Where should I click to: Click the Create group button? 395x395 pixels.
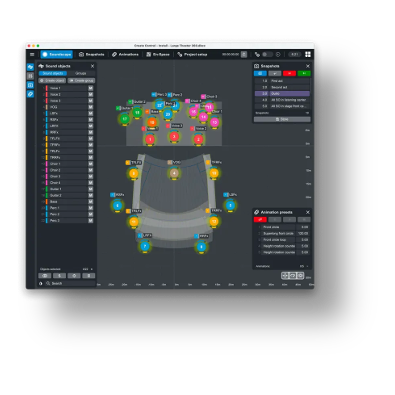[81, 81]
